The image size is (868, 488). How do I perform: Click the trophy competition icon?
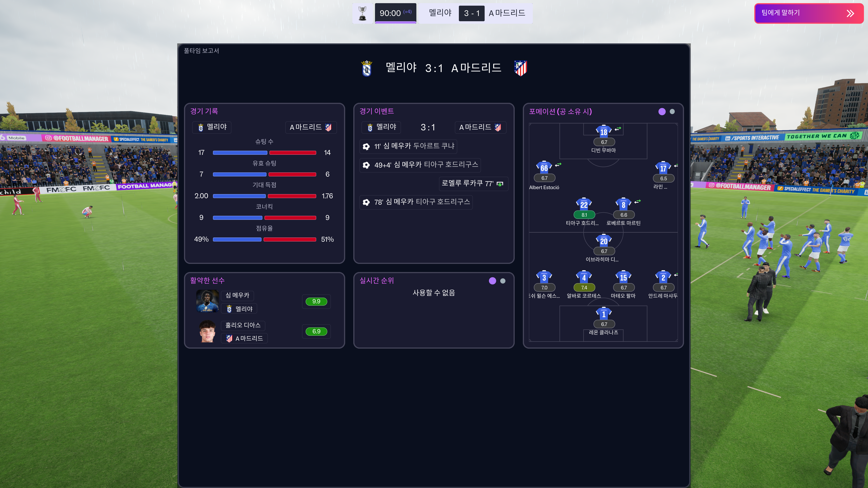(362, 14)
